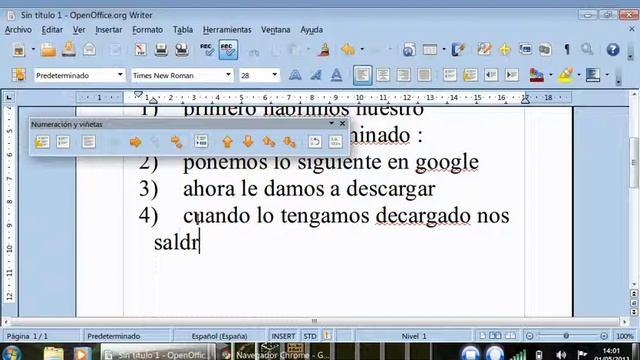Open the Formato menu
The height and width of the screenshot is (360, 640).
point(147,30)
